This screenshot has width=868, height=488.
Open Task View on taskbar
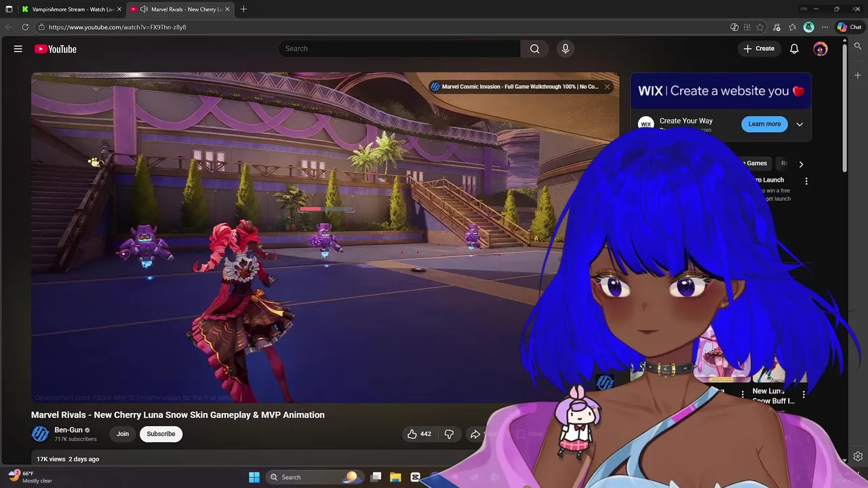tap(376, 477)
